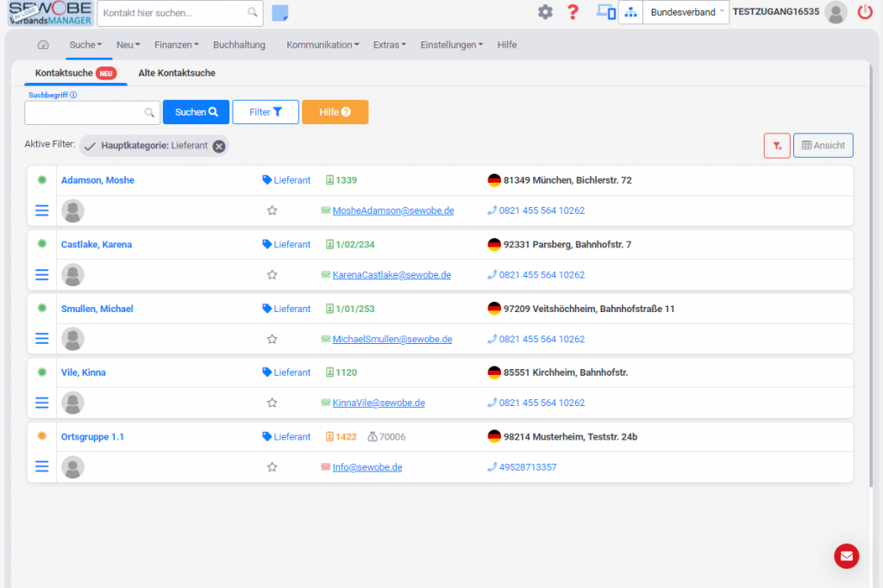Image resolution: width=883 pixels, height=588 pixels.
Task: Expand the Kommunikation menu
Action: (323, 45)
